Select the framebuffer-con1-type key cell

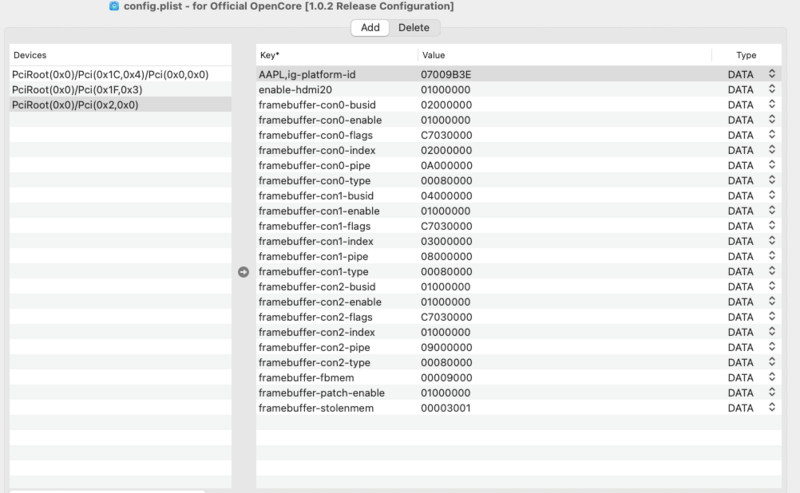point(314,272)
